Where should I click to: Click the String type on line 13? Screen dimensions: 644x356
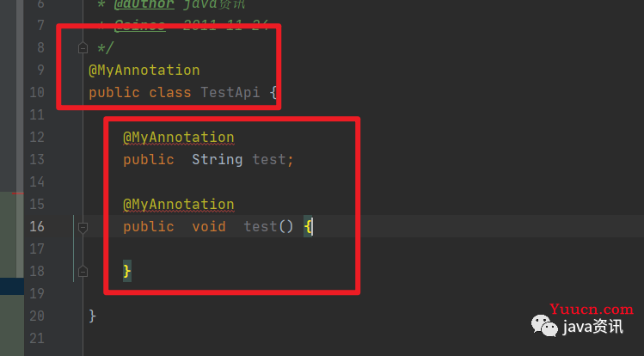218,159
